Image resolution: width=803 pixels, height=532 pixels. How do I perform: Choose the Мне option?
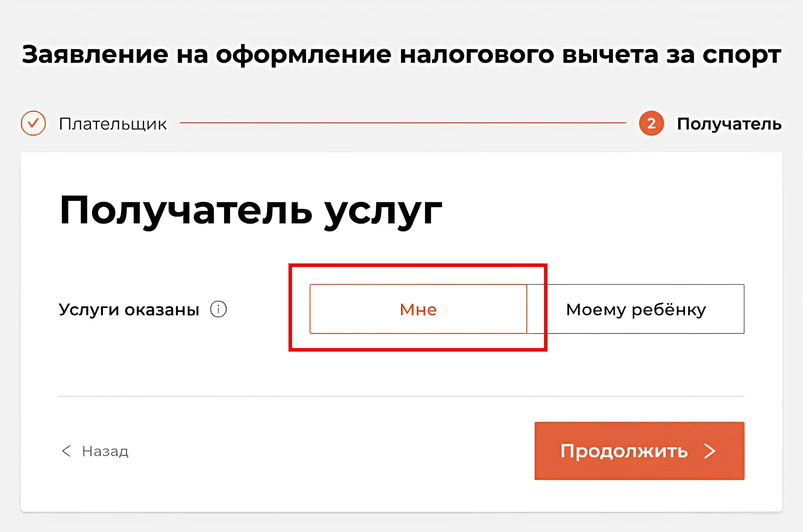pyautogui.click(x=418, y=309)
